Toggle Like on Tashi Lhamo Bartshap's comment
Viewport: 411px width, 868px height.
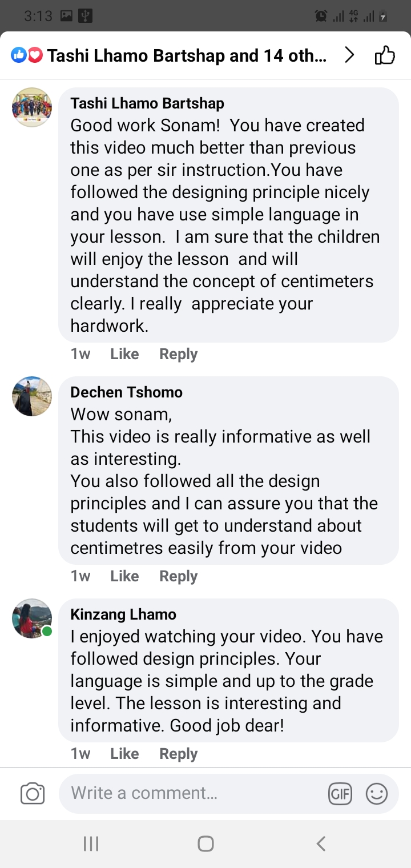pyautogui.click(x=124, y=354)
